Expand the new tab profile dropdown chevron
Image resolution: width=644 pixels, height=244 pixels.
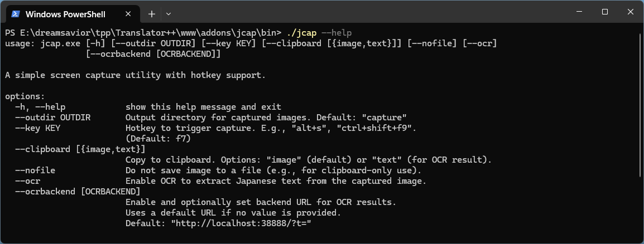[x=169, y=14]
